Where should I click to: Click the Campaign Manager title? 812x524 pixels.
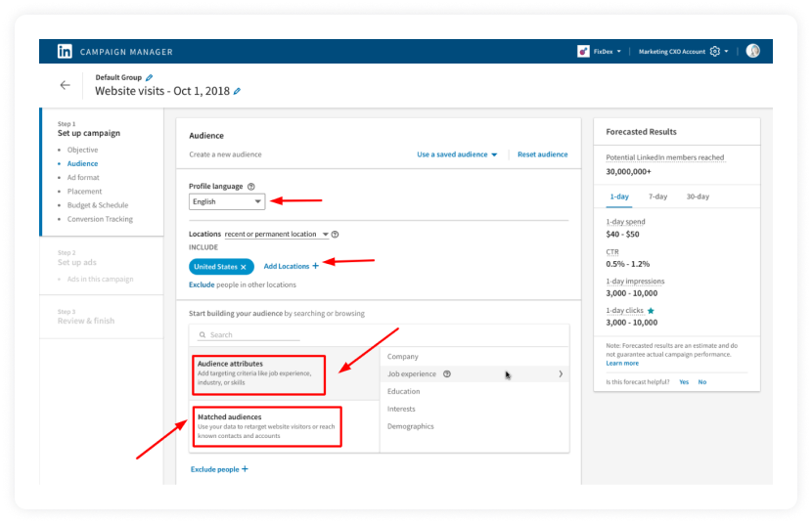pos(126,52)
